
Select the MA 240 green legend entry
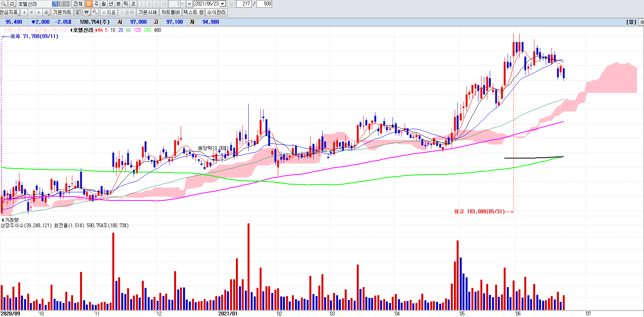(147, 30)
